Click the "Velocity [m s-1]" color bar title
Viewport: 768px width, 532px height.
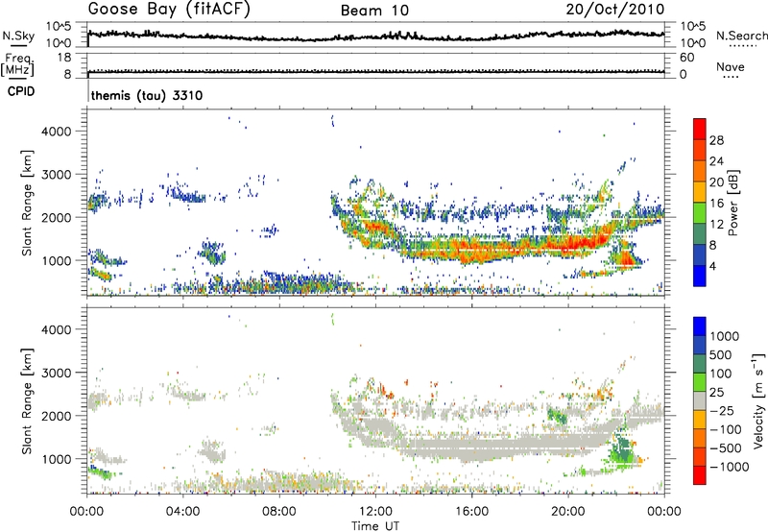[758, 401]
